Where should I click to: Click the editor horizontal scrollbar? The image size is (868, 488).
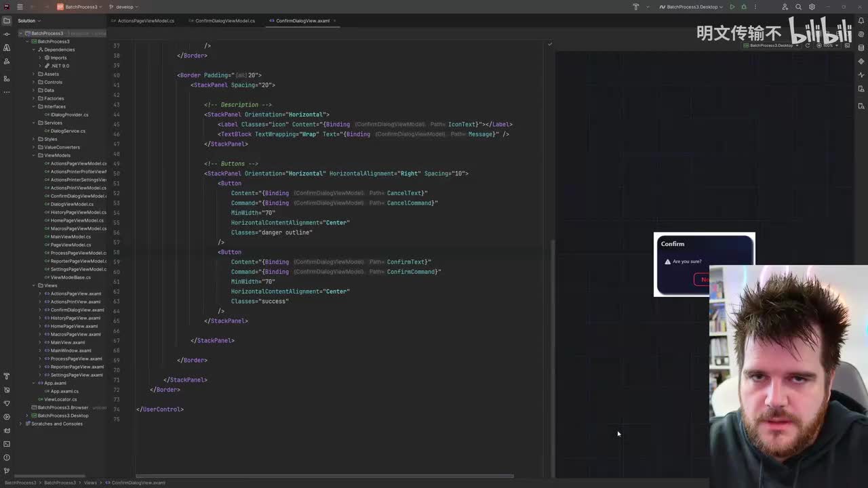pyautogui.click(x=325, y=476)
